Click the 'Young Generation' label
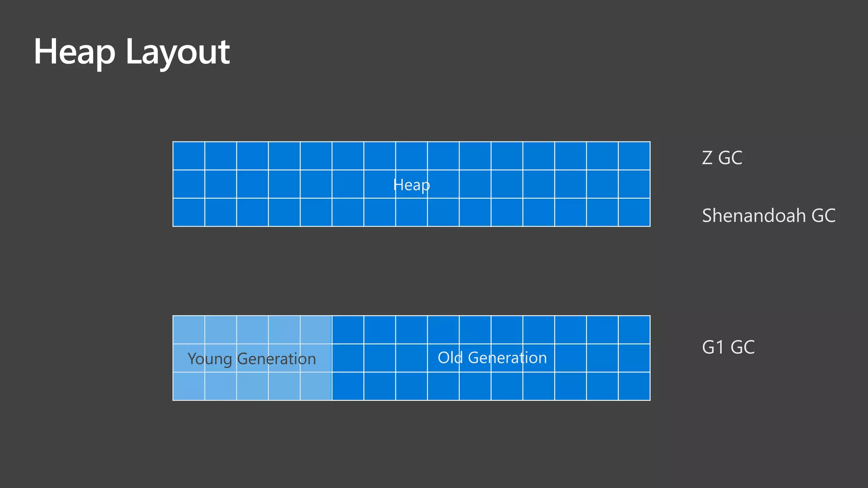Viewport: 868px width, 488px height. (252, 359)
